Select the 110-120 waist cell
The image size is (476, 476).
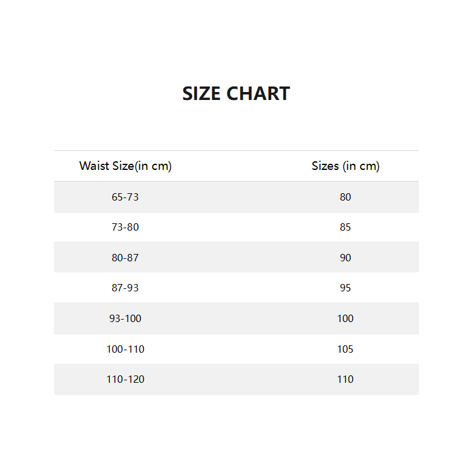tap(125, 379)
